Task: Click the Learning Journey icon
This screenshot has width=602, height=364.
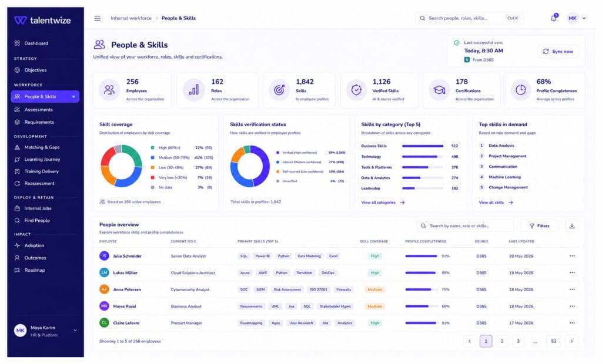Action: tap(17, 160)
